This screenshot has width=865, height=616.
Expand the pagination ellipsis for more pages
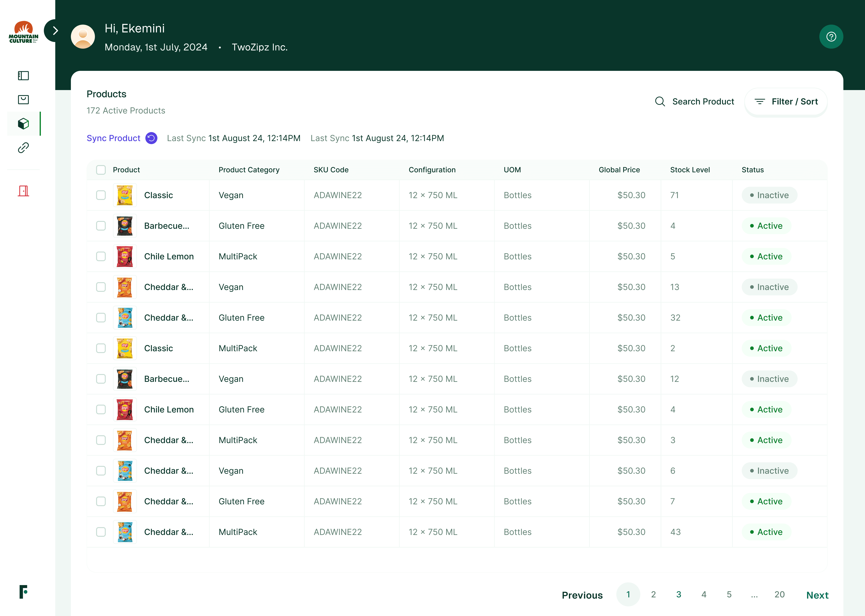tap(754, 595)
